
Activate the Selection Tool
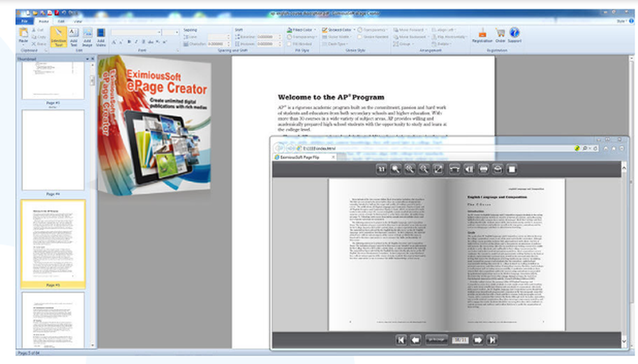(59, 37)
